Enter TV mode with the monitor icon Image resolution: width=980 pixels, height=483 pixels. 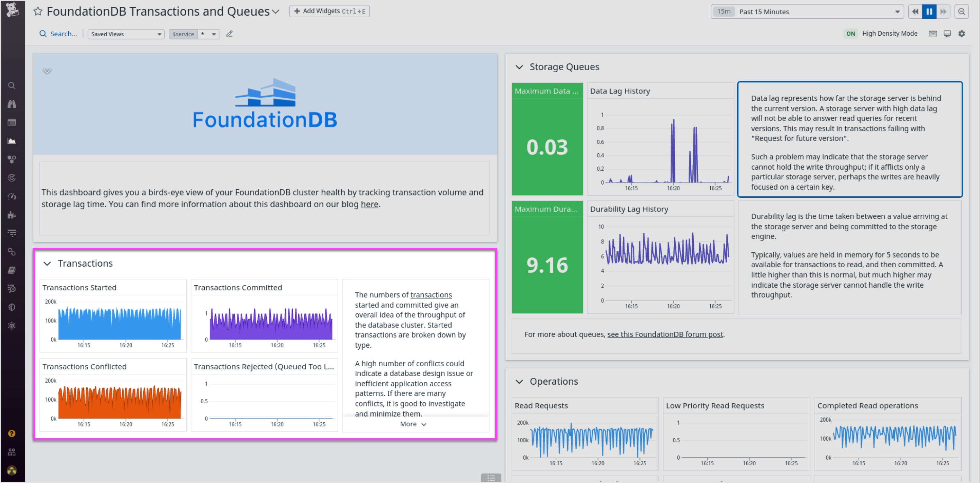[x=947, y=33]
